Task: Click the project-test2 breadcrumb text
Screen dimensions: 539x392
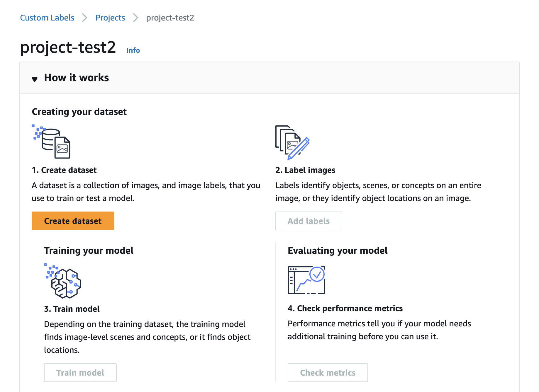Action: (x=170, y=18)
